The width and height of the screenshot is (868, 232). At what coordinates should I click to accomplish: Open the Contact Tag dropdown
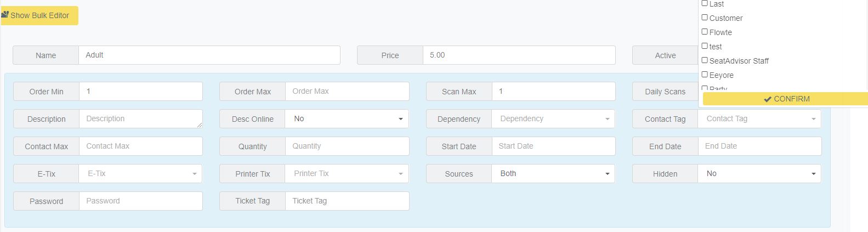(759, 119)
